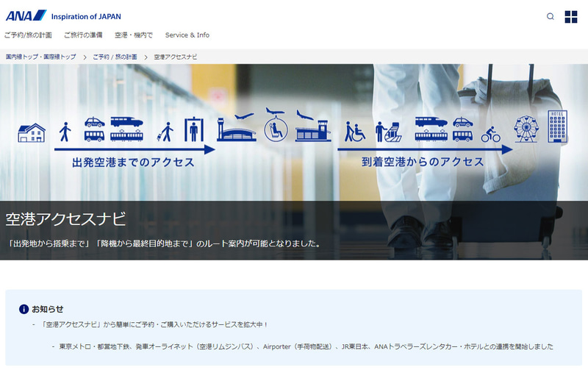
Task: Open the search magnifier icon
Action: pos(550,16)
